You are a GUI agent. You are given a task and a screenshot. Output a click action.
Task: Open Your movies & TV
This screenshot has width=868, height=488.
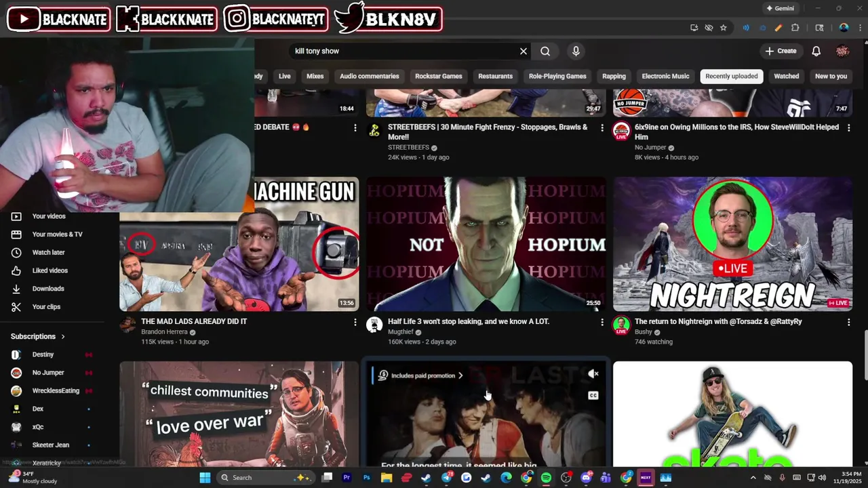click(57, 235)
